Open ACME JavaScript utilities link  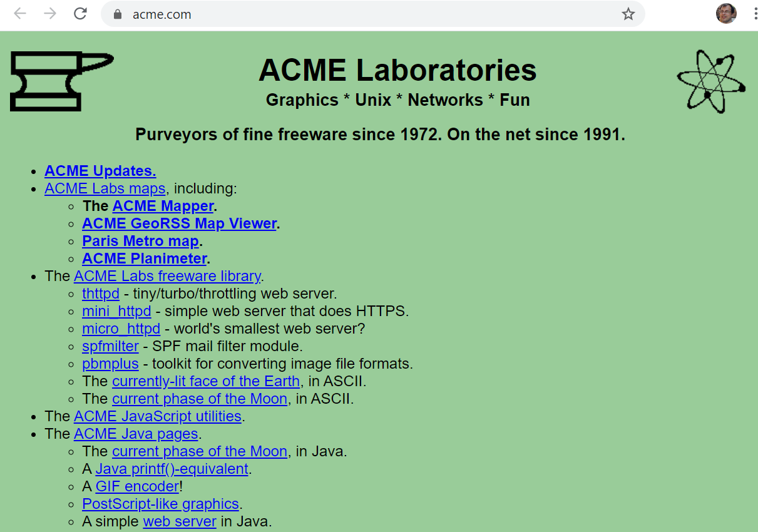coord(158,416)
